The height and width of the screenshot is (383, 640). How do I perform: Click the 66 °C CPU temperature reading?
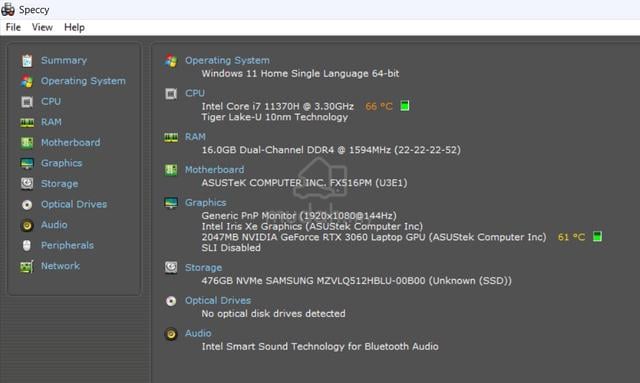379,107
